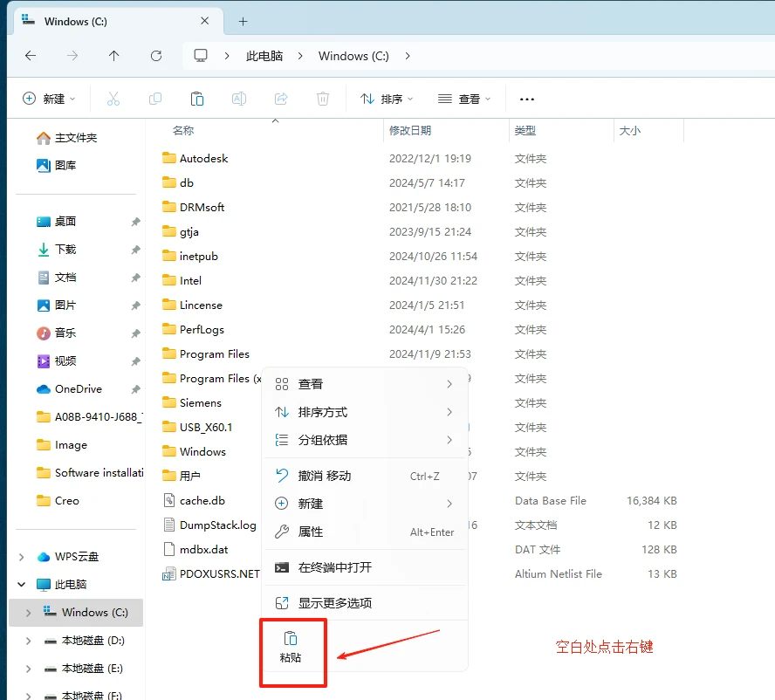Click the back navigation arrow

click(x=30, y=55)
